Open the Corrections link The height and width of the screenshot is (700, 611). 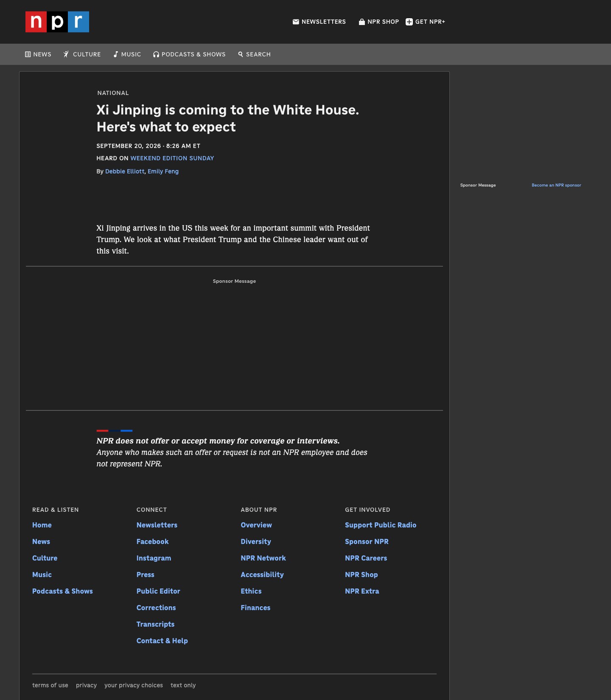click(x=156, y=608)
